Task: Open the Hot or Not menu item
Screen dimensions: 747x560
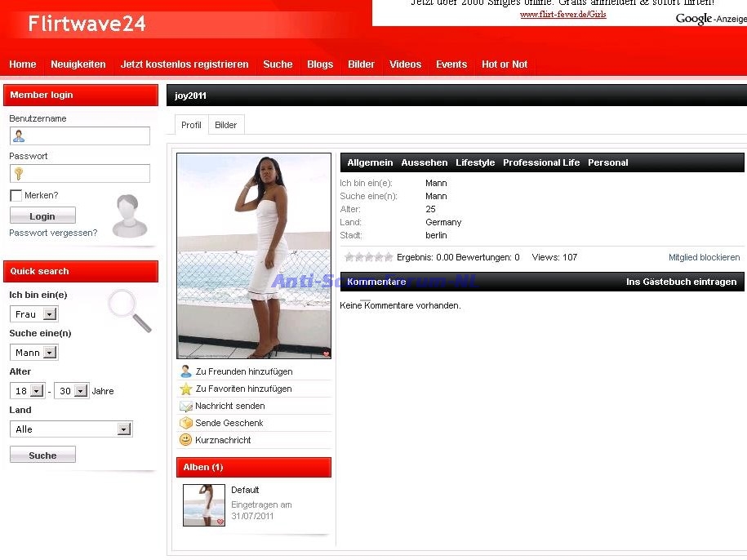Action: [504, 64]
